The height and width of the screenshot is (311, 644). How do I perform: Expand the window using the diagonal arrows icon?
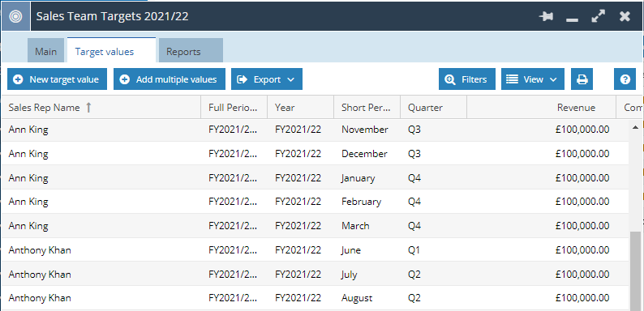point(598,16)
